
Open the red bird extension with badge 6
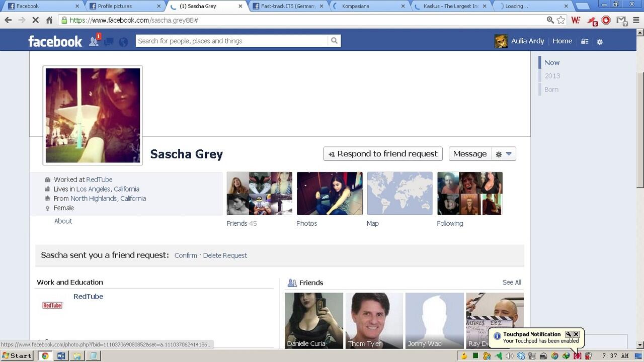click(592, 21)
